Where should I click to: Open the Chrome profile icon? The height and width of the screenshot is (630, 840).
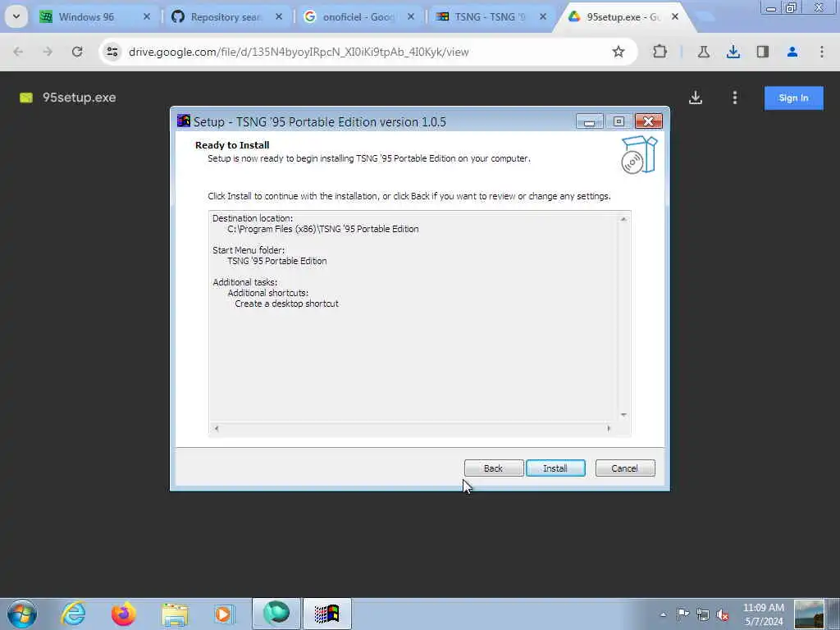coord(792,52)
